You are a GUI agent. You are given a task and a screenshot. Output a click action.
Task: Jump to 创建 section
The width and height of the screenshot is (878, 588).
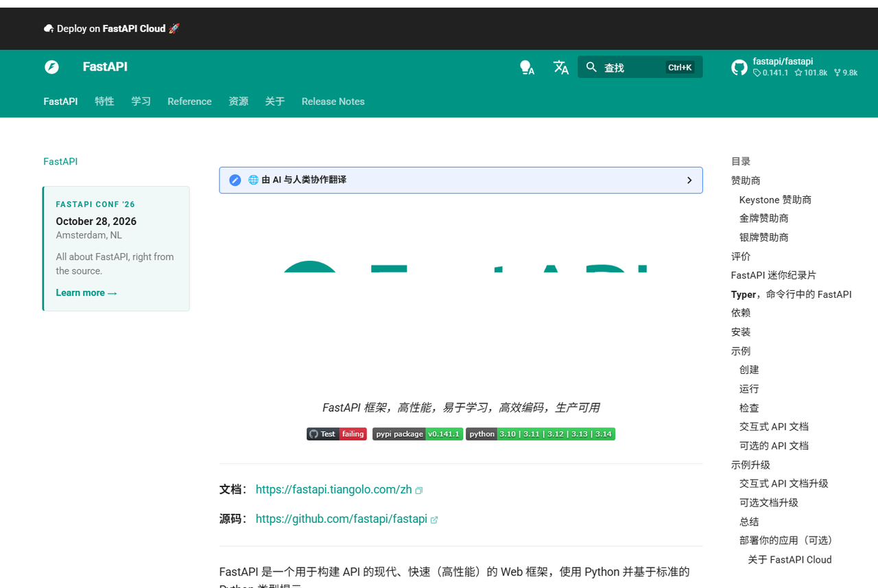tap(749, 370)
